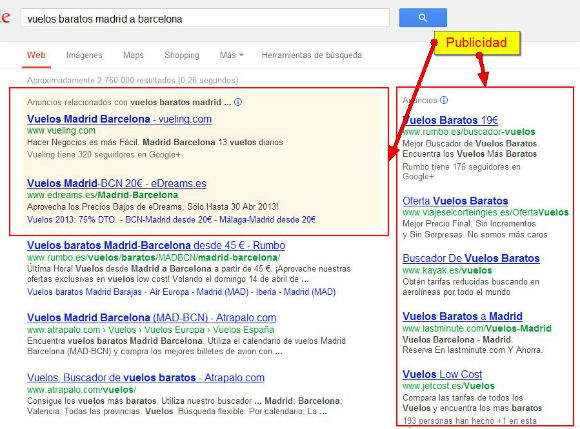
Task: Click the www.viajeselcorteingles.es/OfertaVuelos URL
Action: (485, 212)
